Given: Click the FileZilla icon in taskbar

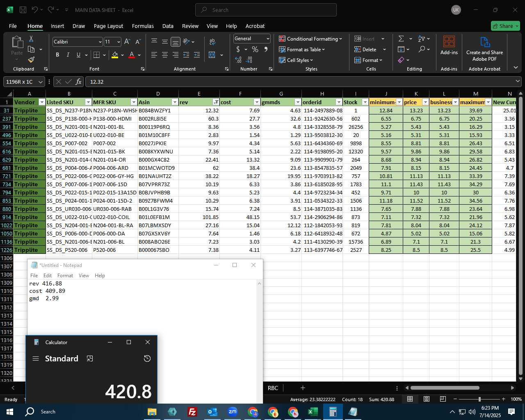Looking at the screenshot, I should click(192, 411).
